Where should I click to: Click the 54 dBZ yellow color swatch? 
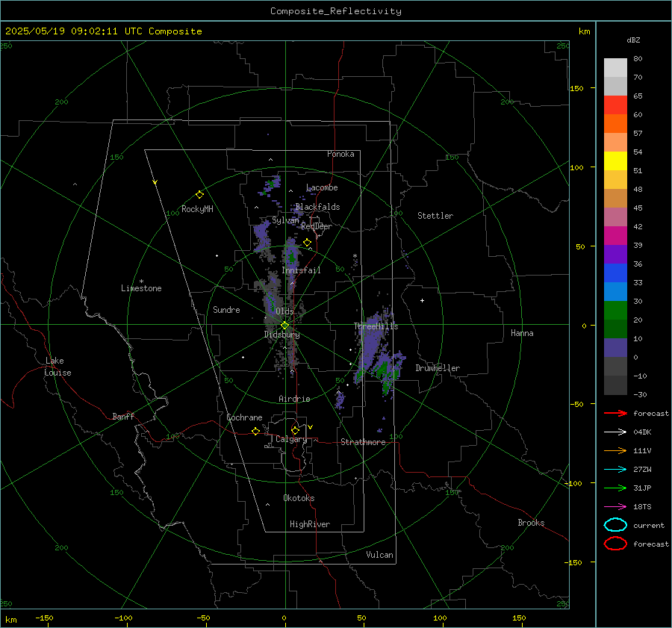click(x=615, y=161)
